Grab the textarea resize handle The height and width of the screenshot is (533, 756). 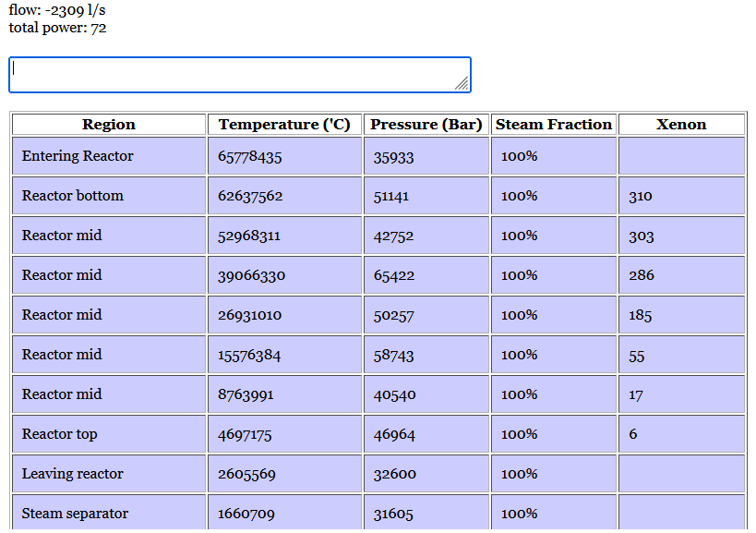[462, 84]
